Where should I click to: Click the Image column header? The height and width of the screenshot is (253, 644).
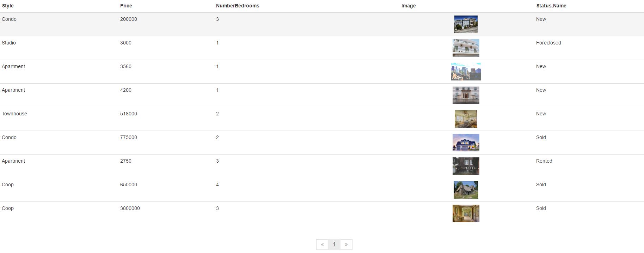pyautogui.click(x=409, y=6)
